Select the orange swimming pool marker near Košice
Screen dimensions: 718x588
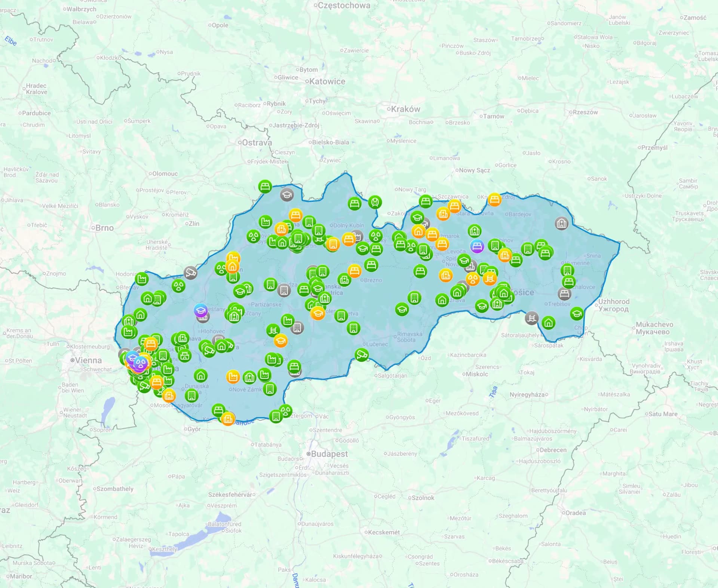[x=490, y=278]
